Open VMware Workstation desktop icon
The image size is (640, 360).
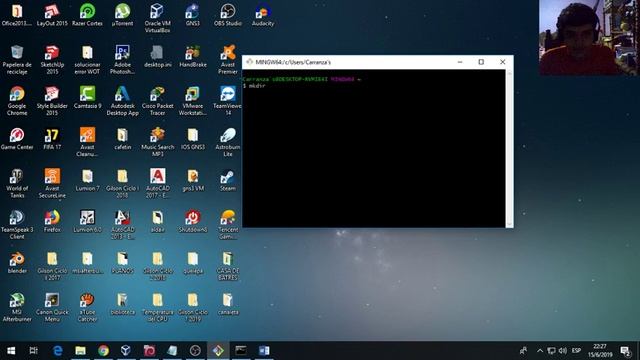192,101
